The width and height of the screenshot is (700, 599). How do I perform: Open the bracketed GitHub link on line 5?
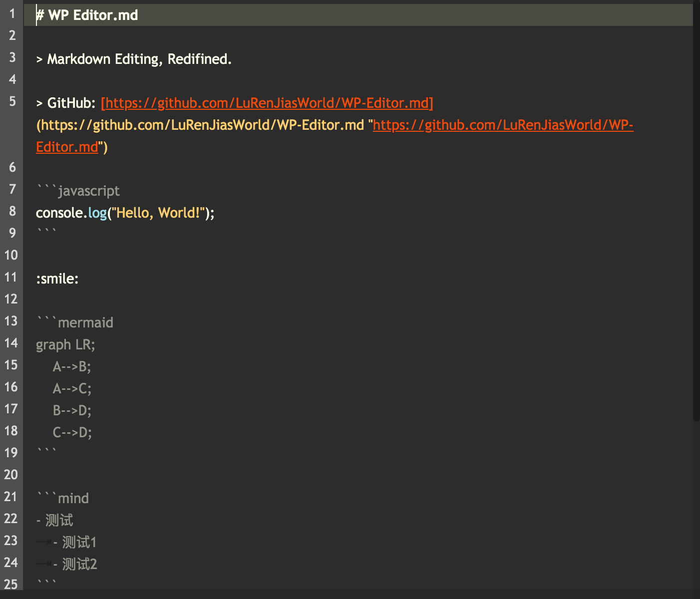click(x=267, y=103)
